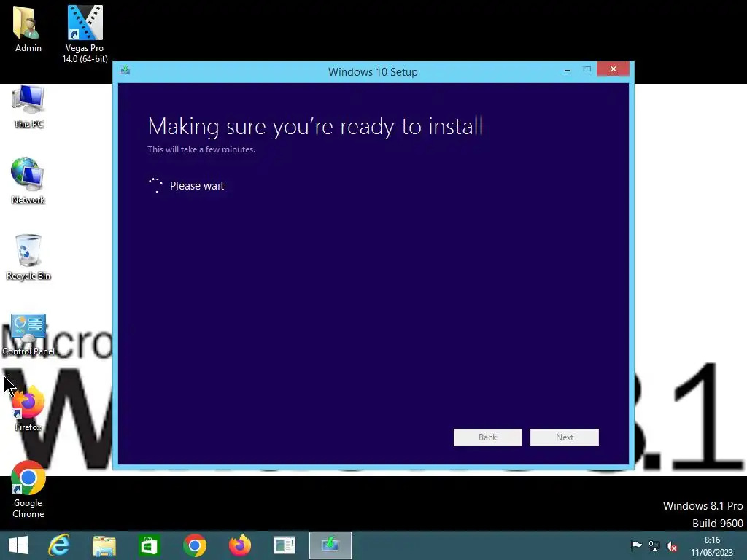Image resolution: width=747 pixels, height=560 pixels.
Task: Click the Back button in Setup
Action: point(488,437)
